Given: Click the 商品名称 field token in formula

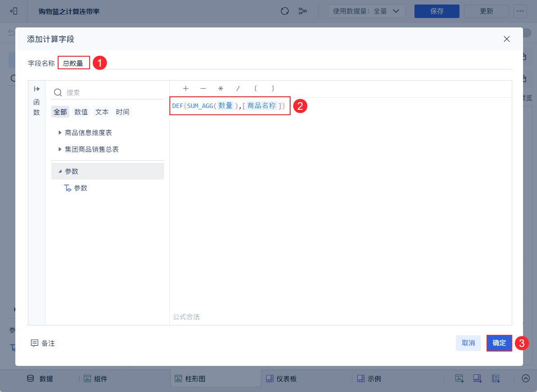Looking at the screenshot, I should click(262, 106).
